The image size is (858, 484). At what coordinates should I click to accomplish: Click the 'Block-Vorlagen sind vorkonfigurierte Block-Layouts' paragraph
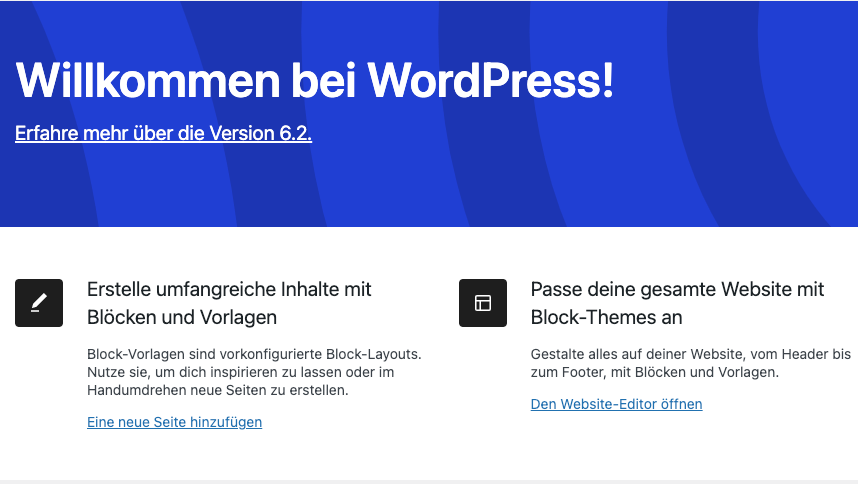tap(254, 372)
